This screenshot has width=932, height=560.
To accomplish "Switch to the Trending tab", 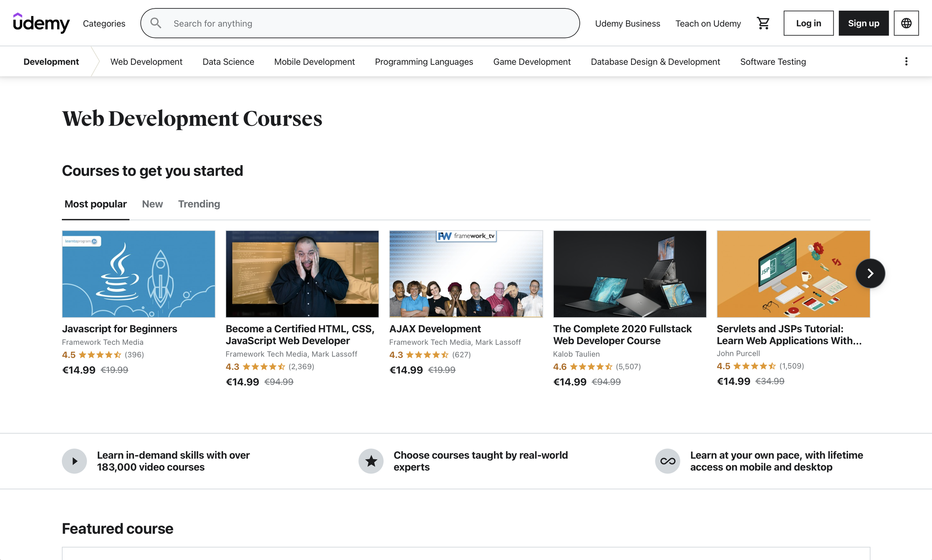I will click(199, 204).
